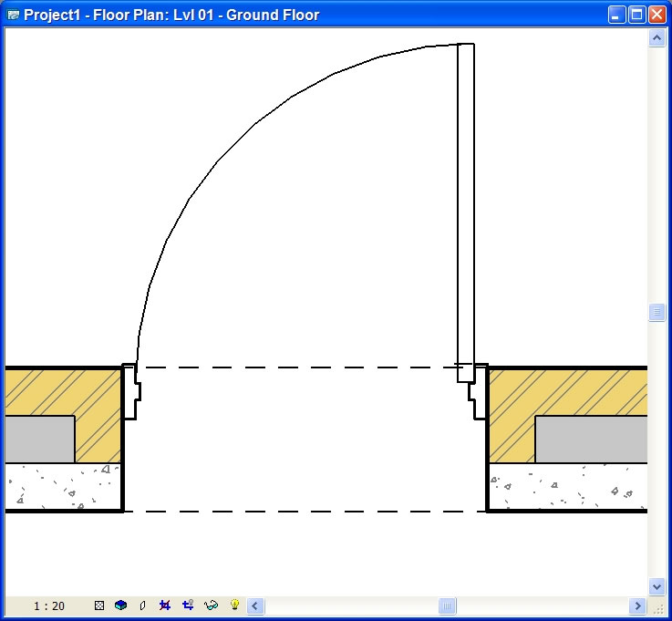The height and width of the screenshot is (621, 672).
Task: Click the horizontal scrollbar right arrow
Action: pyautogui.click(x=637, y=605)
